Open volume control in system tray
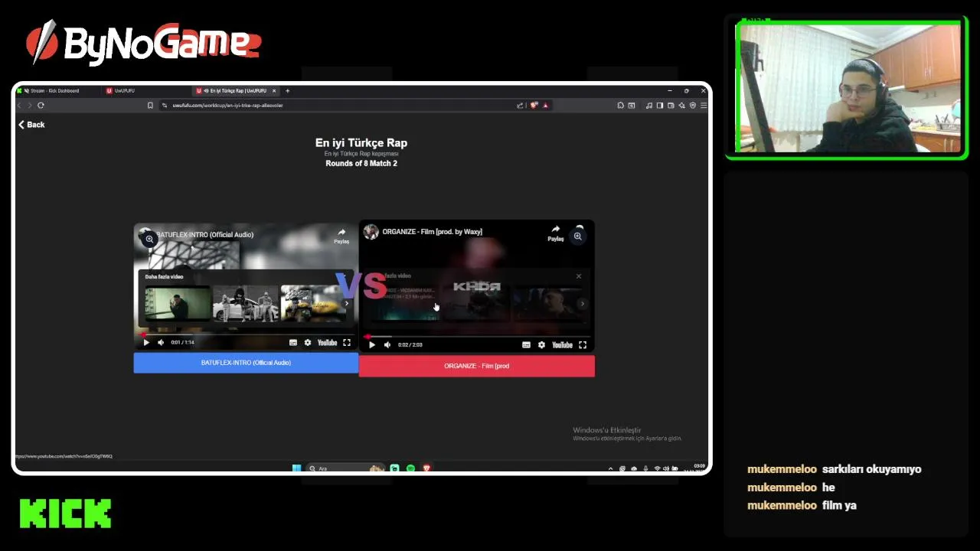The image size is (980, 551). [x=666, y=468]
